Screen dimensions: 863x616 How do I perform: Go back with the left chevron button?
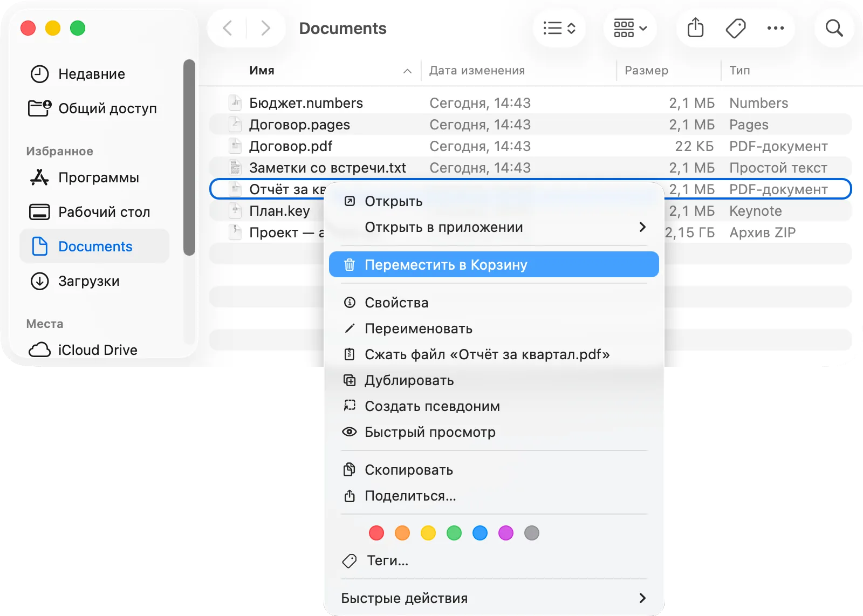228,28
